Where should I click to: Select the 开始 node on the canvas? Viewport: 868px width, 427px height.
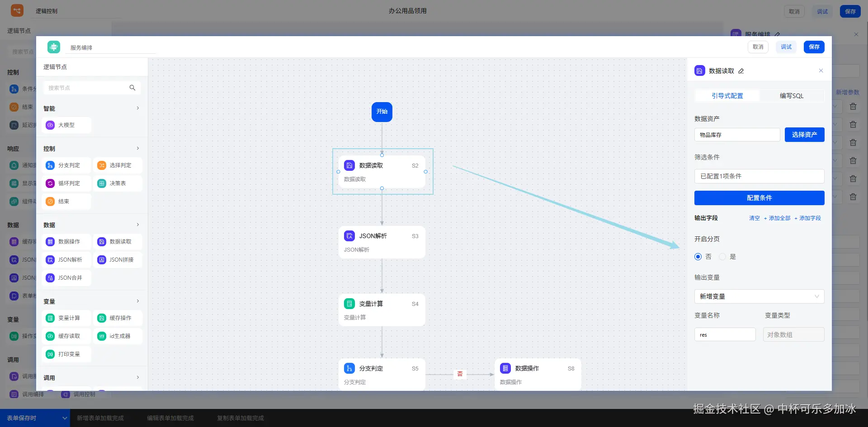[382, 112]
